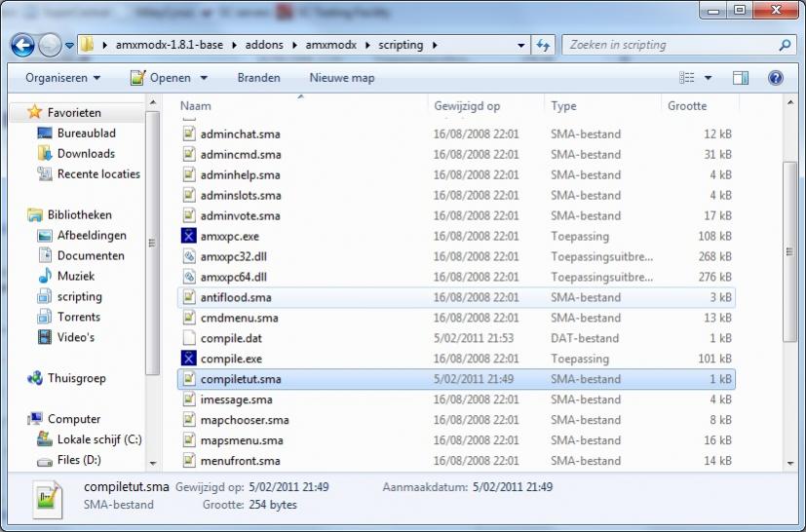Click Branden in the toolbar
806x532 pixels.
tap(258, 78)
